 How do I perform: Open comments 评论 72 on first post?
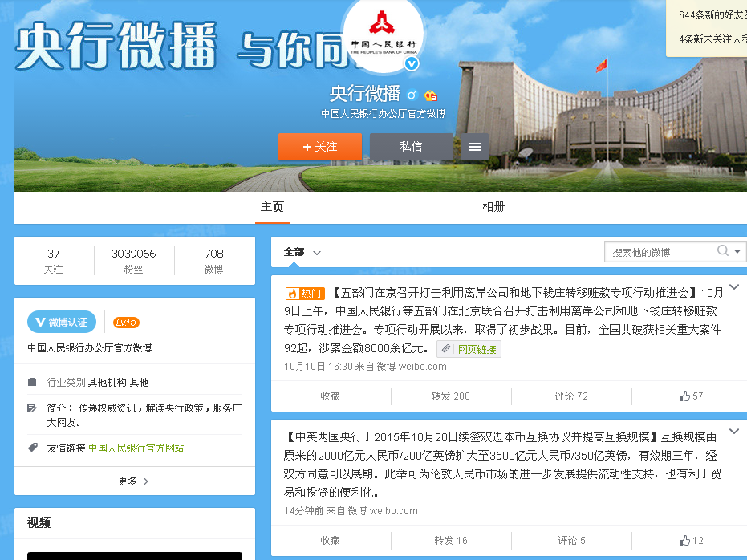pyautogui.click(x=571, y=396)
